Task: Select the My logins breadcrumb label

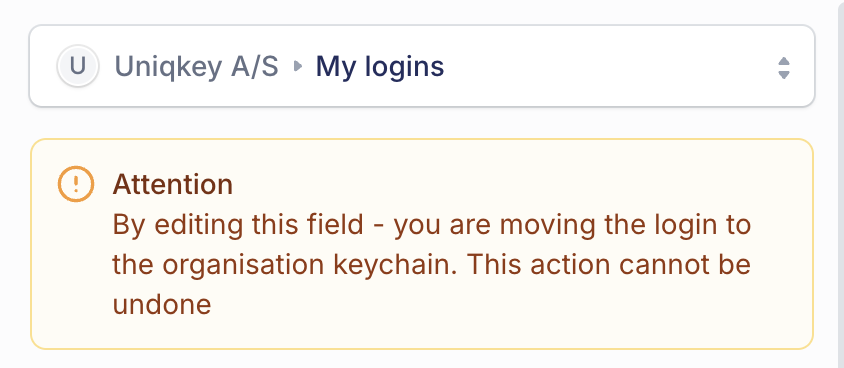Action: (x=379, y=67)
